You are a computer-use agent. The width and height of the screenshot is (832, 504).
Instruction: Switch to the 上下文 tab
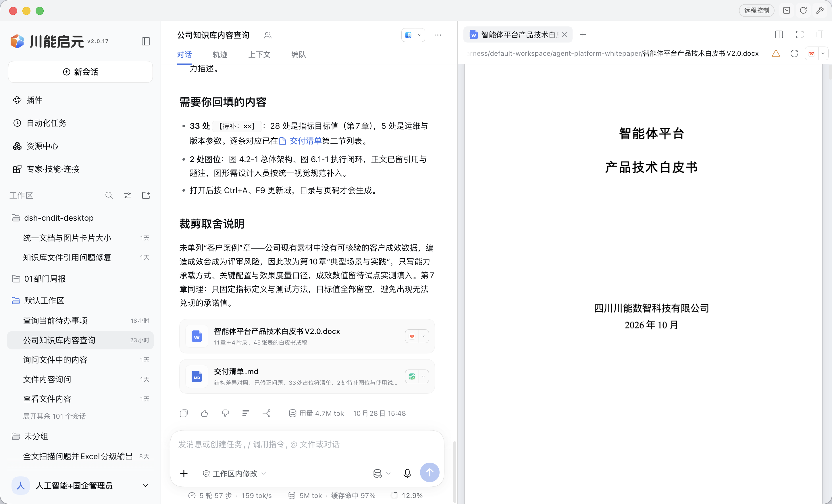[259, 54]
